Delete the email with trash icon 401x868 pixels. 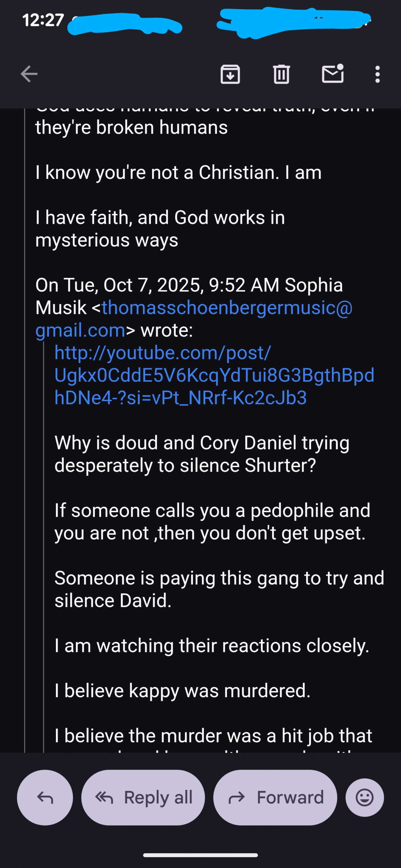(281, 74)
